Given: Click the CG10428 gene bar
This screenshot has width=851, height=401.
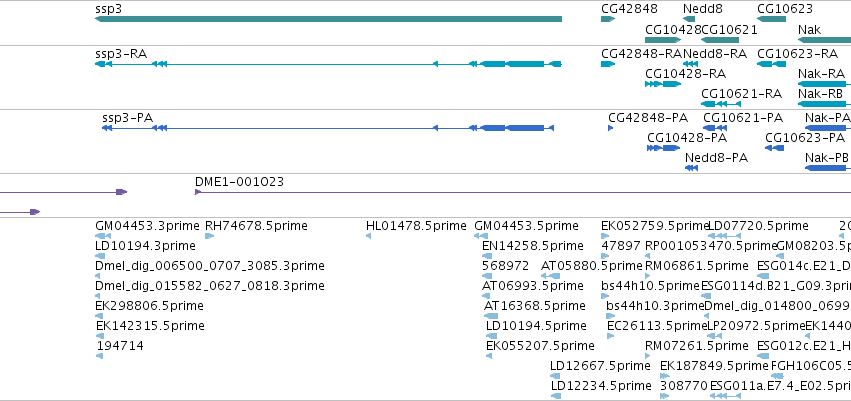Looking at the screenshot, I should pyautogui.click(x=663, y=40).
